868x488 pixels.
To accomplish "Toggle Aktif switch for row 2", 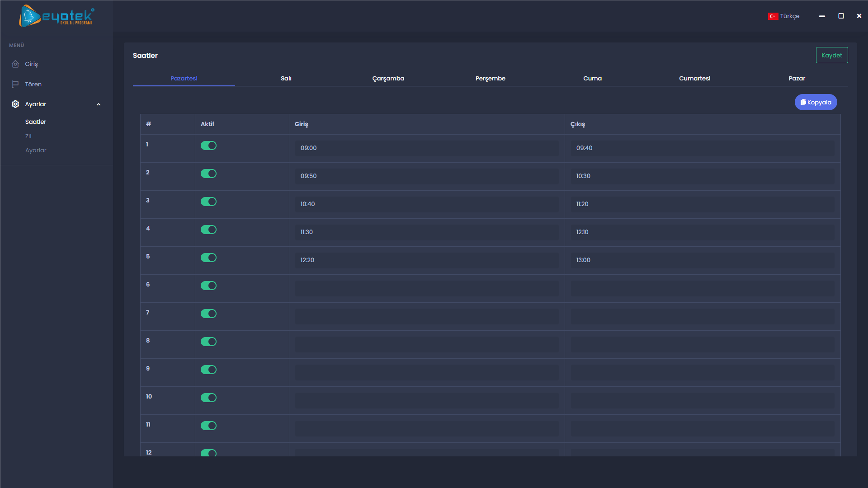I will pyautogui.click(x=208, y=174).
